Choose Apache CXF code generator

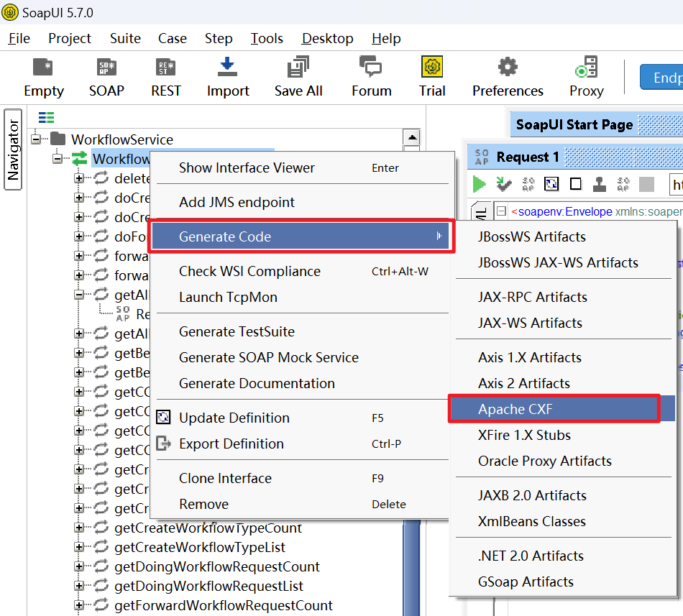(563, 409)
